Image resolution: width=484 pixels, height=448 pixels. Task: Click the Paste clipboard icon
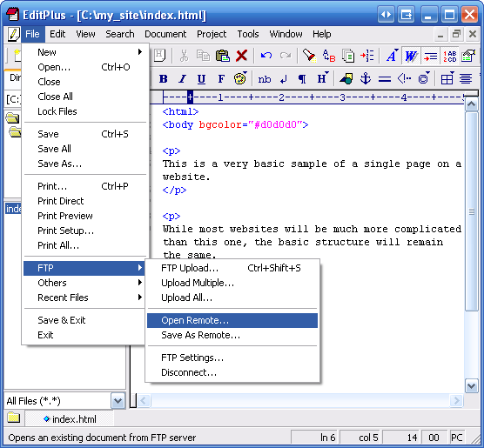(223, 56)
